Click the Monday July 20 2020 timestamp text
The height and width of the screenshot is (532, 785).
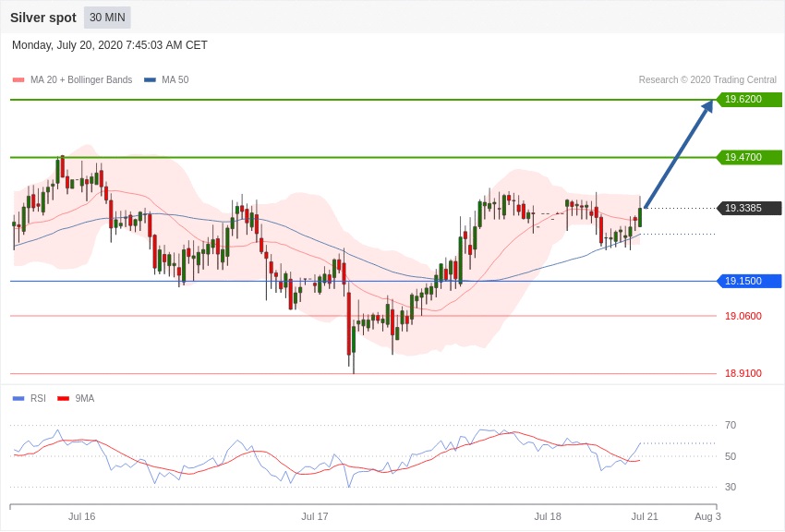click(110, 45)
